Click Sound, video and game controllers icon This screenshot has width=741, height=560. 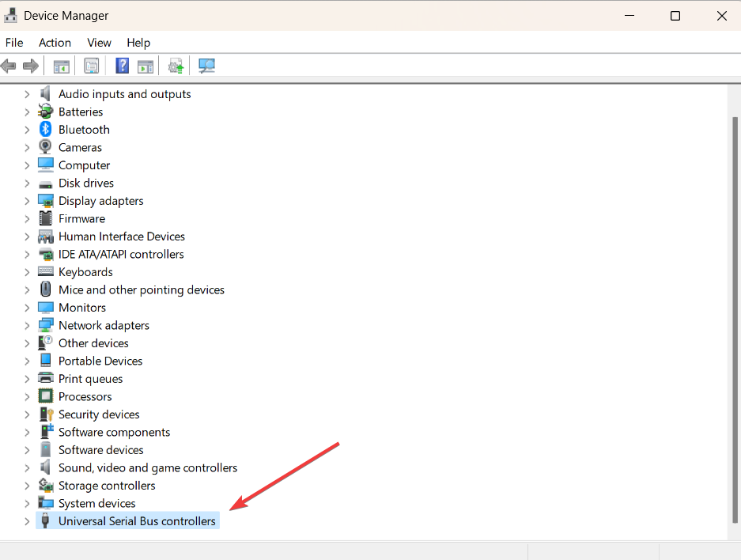pyautogui.click(x=45, y=467)
